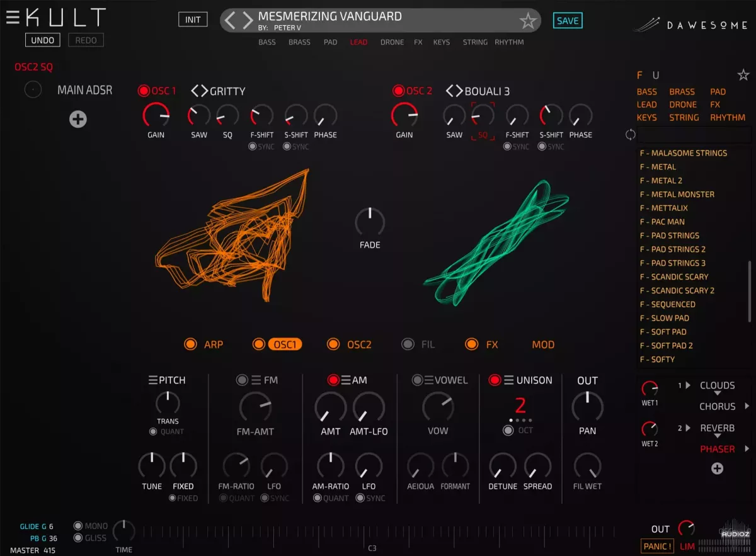Expand FX slot 1 arrow
756x556 pixels.
tap(688, 385)
